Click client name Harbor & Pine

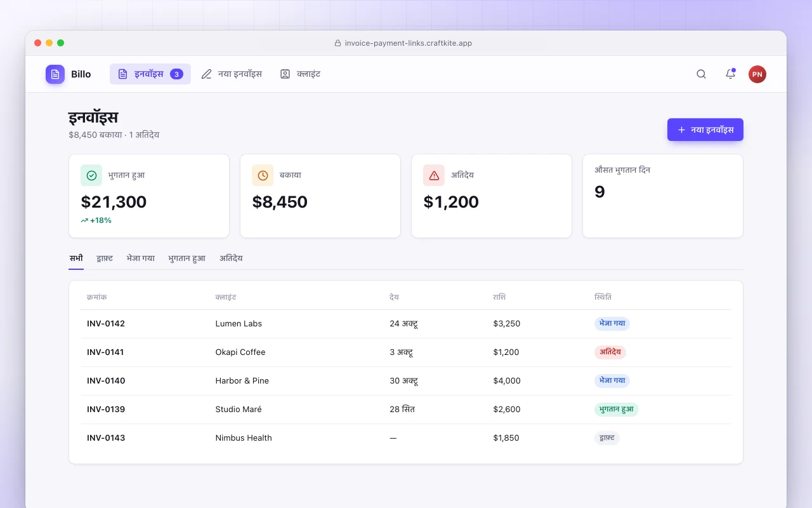point(242,381)
